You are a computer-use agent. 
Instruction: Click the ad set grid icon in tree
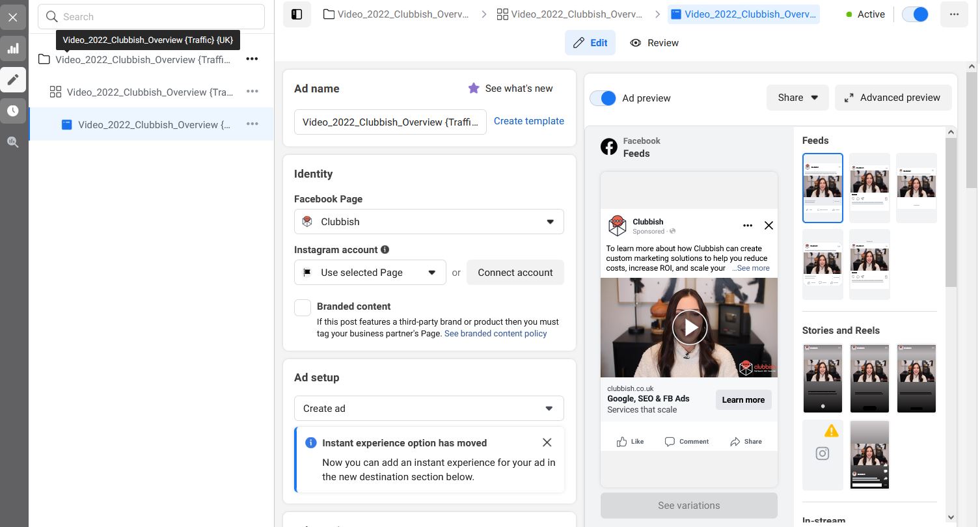56,92
